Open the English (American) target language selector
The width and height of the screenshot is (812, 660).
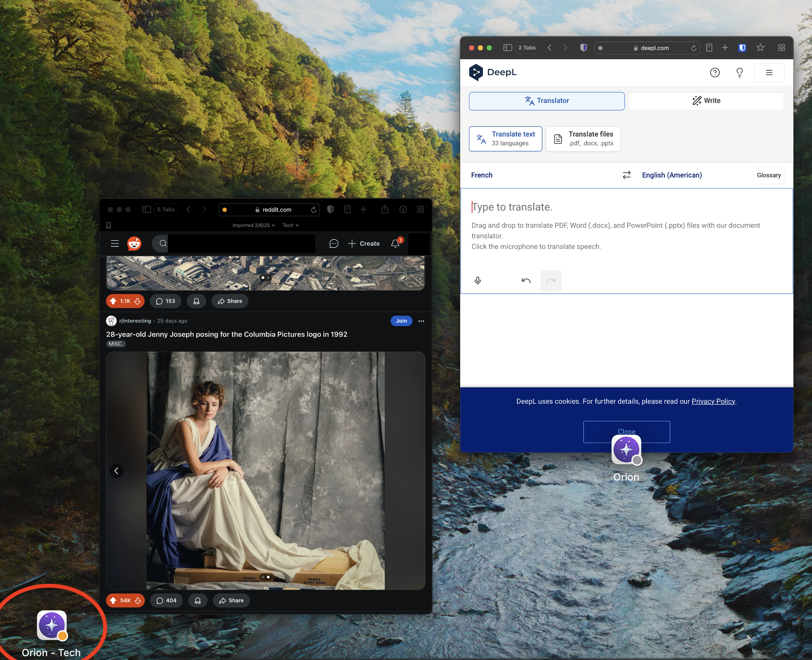pyautogui.click(x=672, y=175)
